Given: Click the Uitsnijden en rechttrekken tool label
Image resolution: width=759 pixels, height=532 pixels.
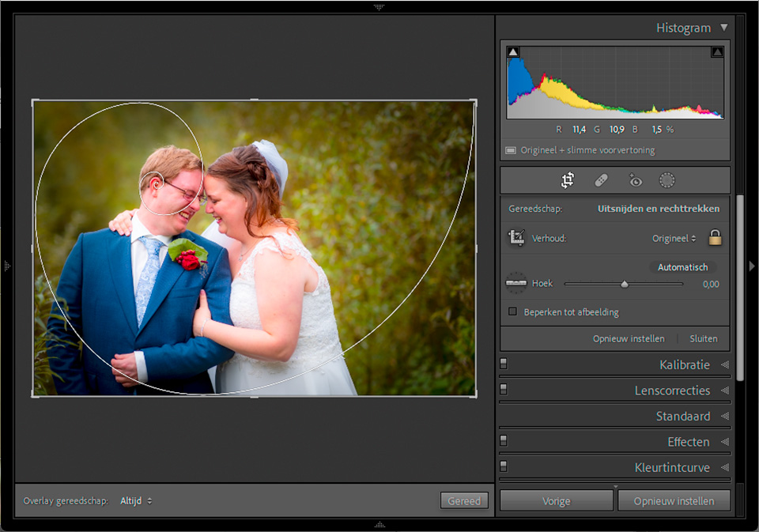Looking at the screenshot, I should tap(659, 209).
